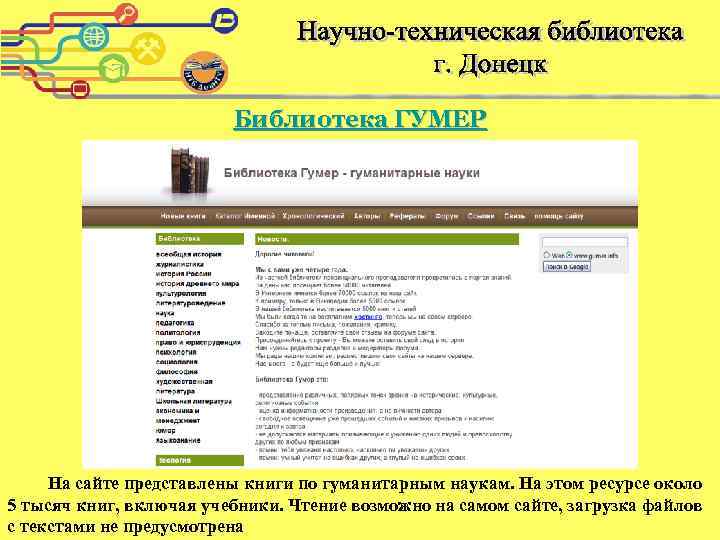Open the психология section

[176, 352]
